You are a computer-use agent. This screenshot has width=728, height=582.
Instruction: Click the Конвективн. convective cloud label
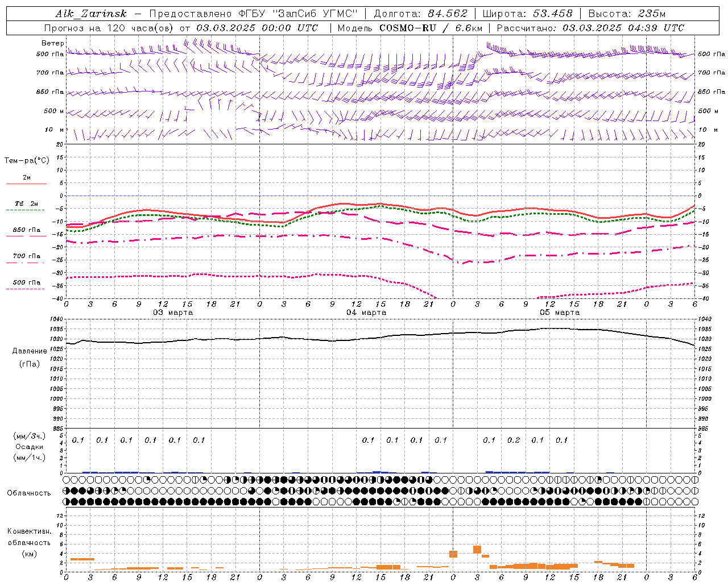30,531
